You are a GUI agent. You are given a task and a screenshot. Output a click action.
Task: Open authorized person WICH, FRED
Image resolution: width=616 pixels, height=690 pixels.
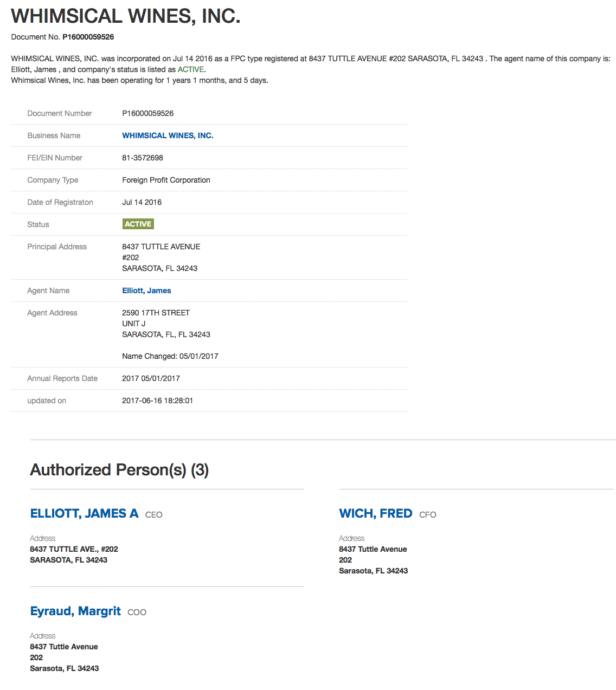(376, 513)
